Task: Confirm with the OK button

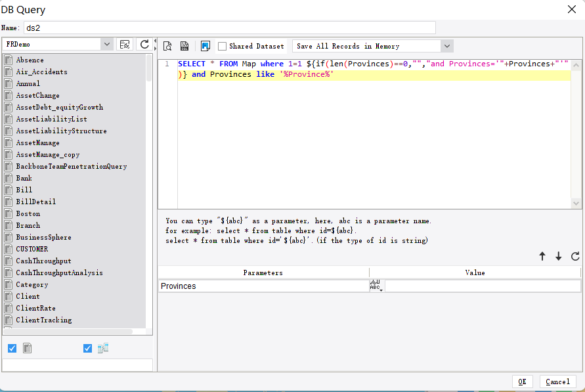Action: 523,381
